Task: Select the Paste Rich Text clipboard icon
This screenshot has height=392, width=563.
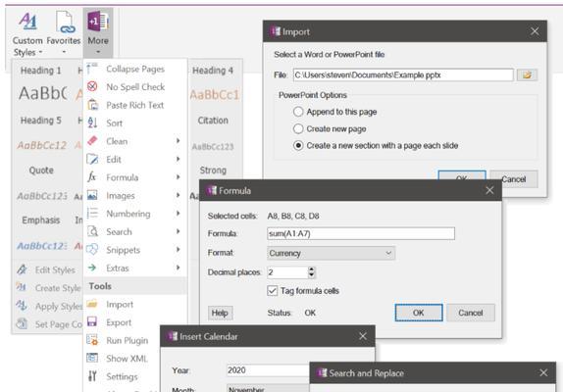Action: point(92,105)
